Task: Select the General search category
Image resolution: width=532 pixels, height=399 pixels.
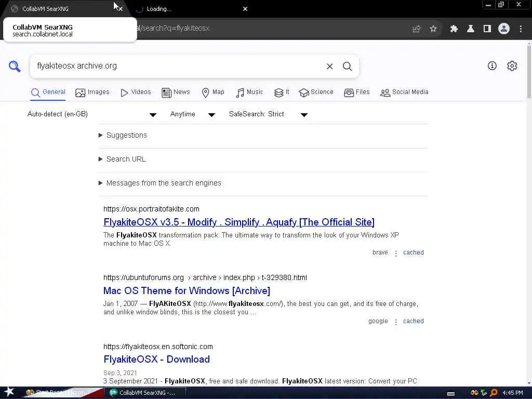Action: [48, 92]
